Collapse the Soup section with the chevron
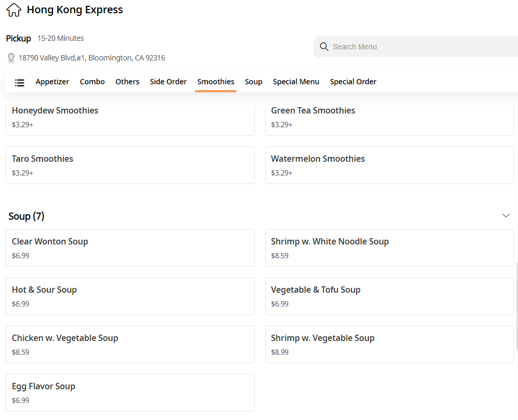The height and width of the screenshot is (420, 518). pos(506,216)
